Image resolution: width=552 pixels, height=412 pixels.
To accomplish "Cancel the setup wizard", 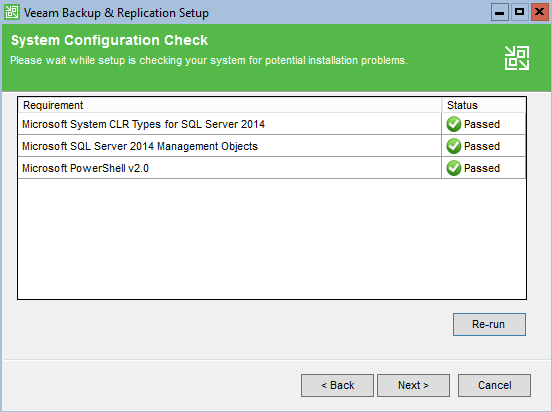I will point(494,385).
